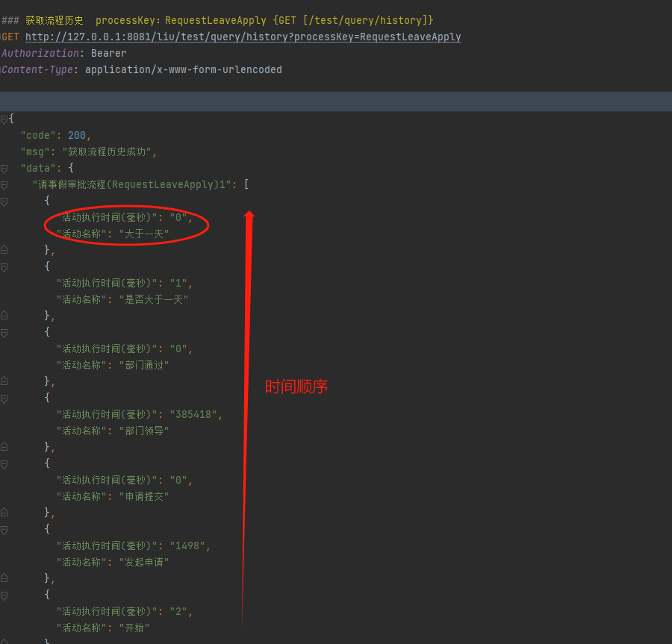The image size is (672, 644).
Task: Fold the object containing "大于一天" at its opening brace
Action: (x=4, y=201)
